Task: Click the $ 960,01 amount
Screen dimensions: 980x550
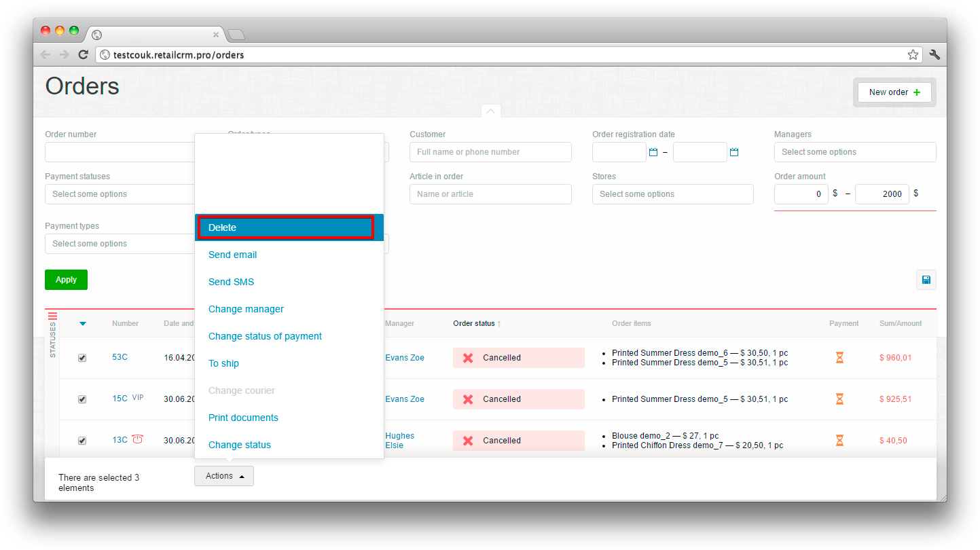Action: click(x=896, y=358)
